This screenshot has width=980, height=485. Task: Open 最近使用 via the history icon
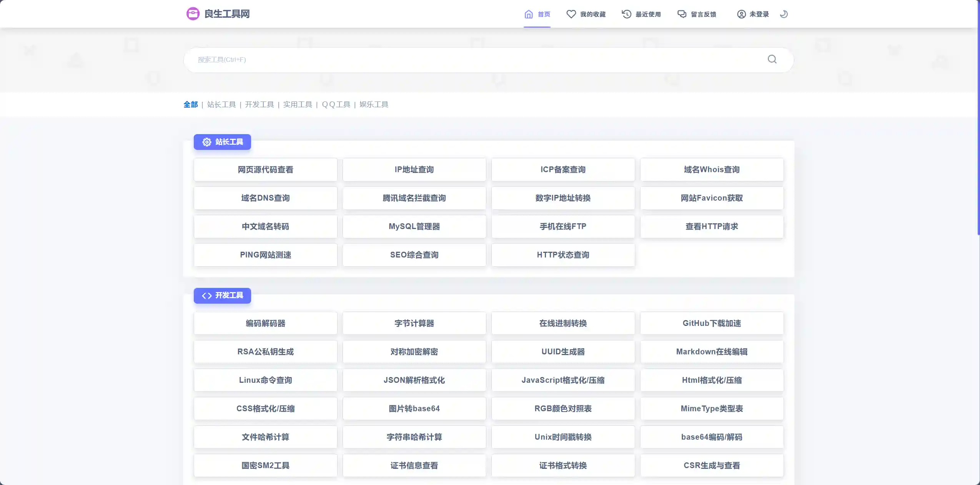click(x=626, y=13)
